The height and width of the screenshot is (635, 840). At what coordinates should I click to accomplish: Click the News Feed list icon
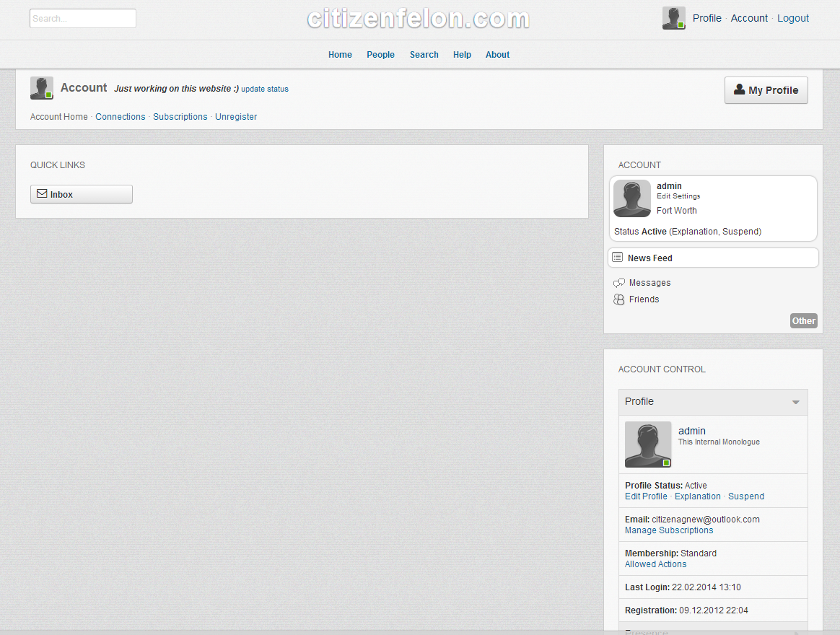tap(617, 258)
